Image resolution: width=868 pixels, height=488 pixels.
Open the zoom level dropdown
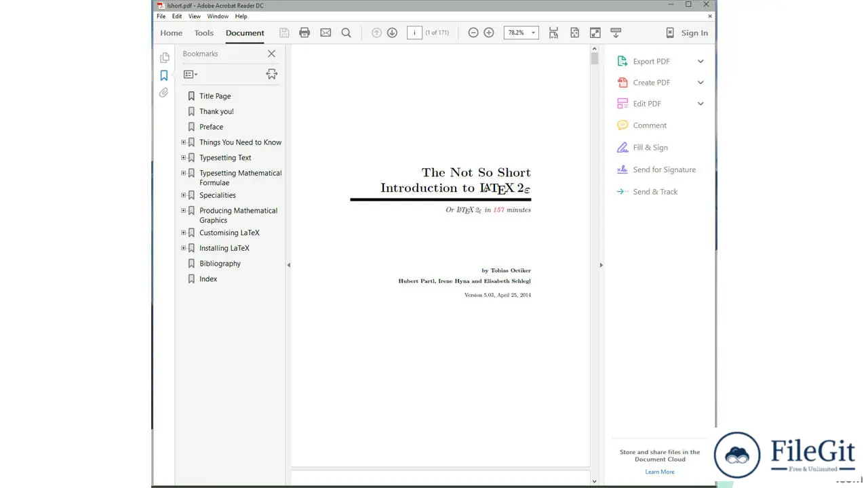pos(533,33)
